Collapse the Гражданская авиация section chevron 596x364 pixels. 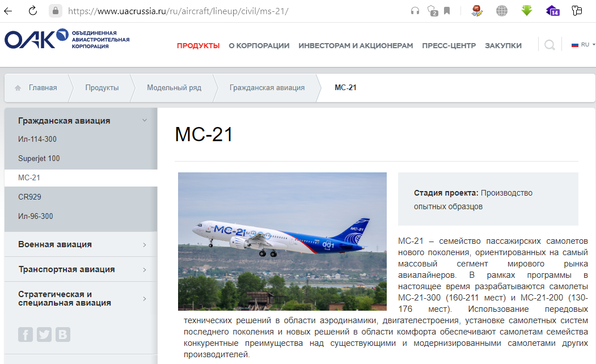(145, 120)
